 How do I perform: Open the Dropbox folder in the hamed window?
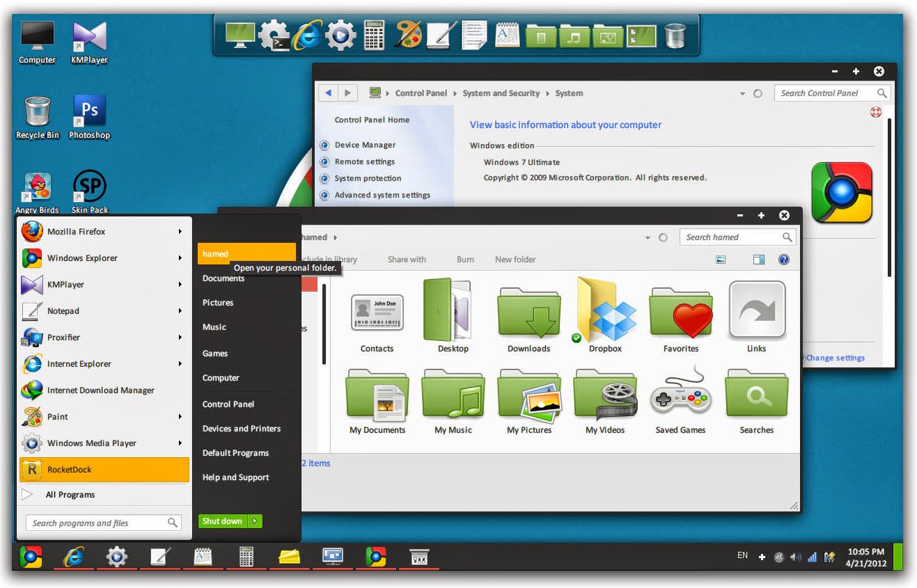coord(604,315)
